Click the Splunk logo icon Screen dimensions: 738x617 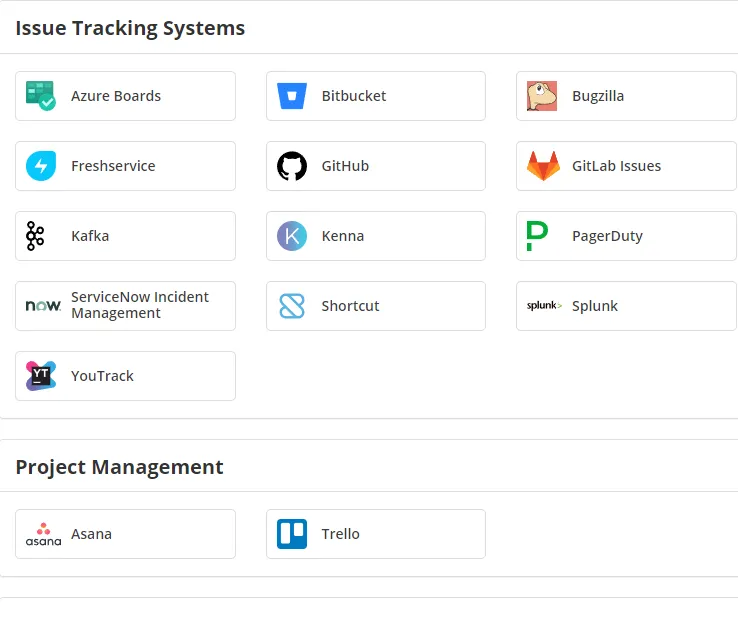point(544,305)
